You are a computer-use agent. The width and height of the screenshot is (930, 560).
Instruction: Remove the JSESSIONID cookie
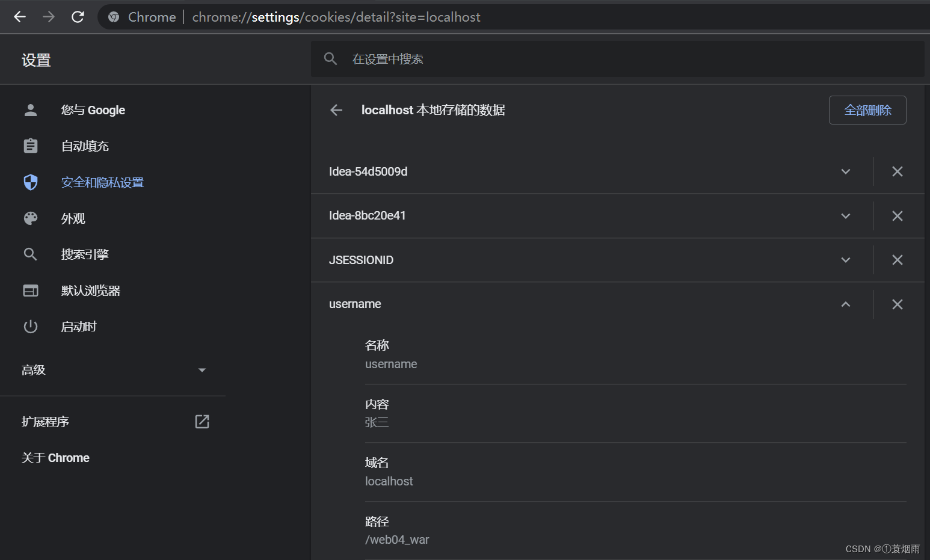898,260
